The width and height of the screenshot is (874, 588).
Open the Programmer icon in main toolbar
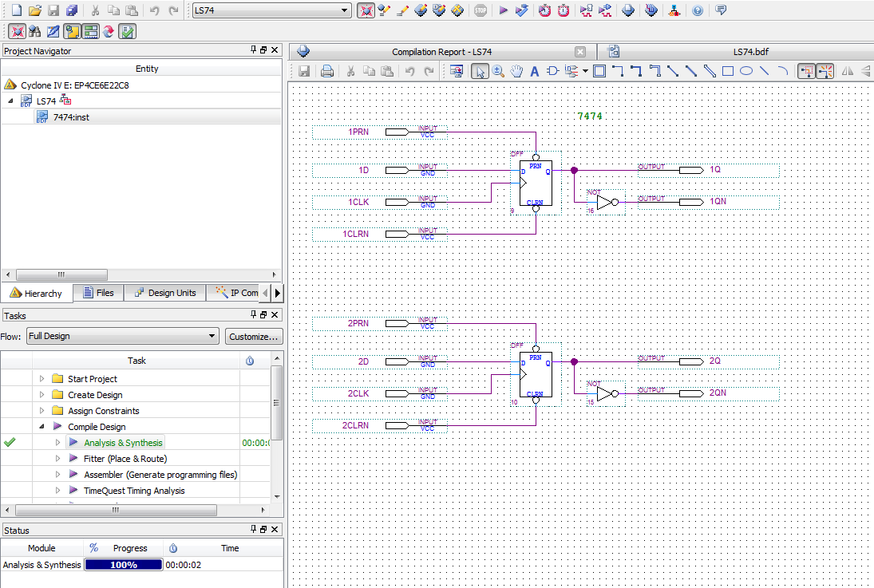628,10
